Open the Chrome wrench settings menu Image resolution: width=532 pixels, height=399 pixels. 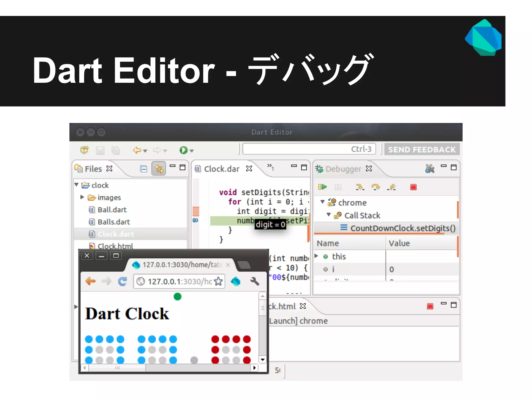255,281
